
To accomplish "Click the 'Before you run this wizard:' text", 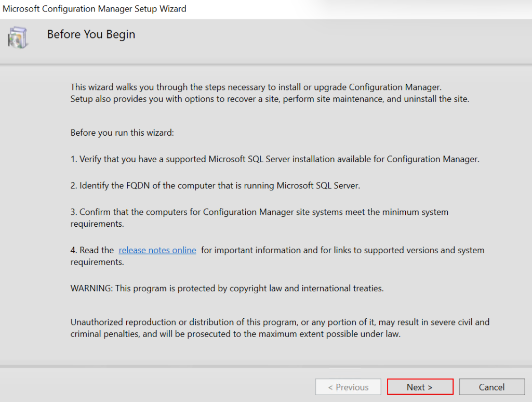I will click(x=122, y=133).
